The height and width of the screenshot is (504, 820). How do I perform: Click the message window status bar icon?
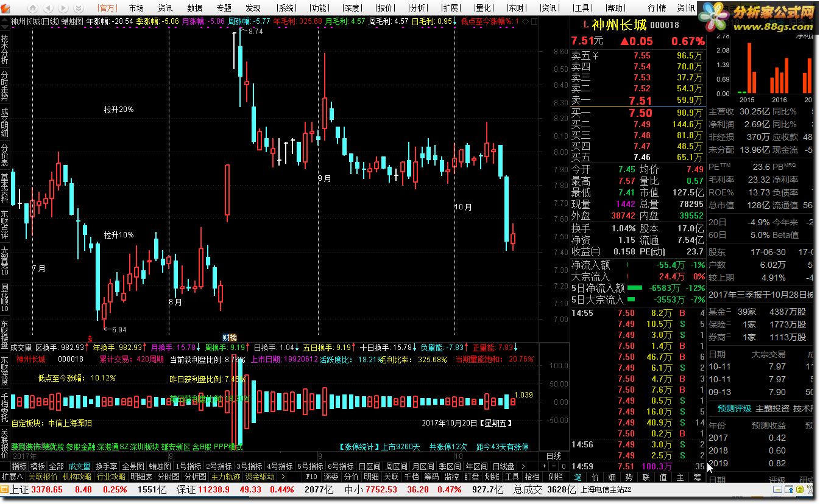pyautogui.click(x=777, y=489)
